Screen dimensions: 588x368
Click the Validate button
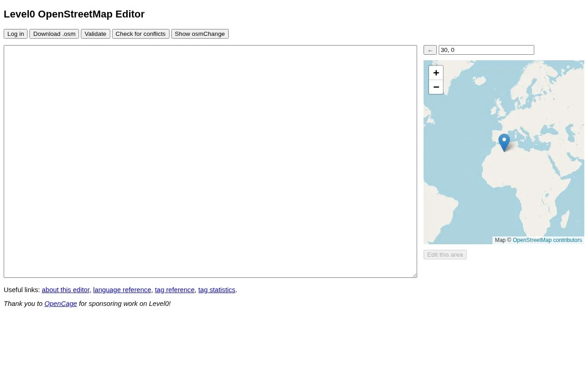(x=96, y=34)
